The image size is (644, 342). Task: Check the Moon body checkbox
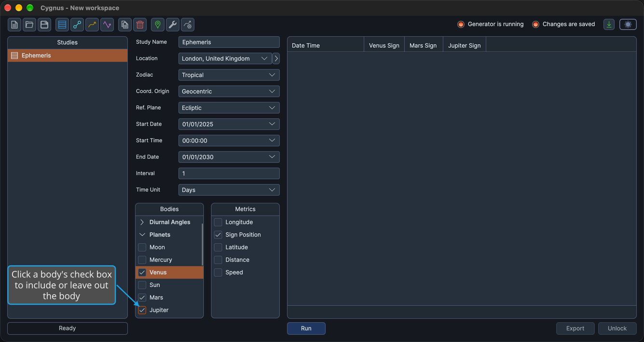pyautogui.click(x=142, y=247)
